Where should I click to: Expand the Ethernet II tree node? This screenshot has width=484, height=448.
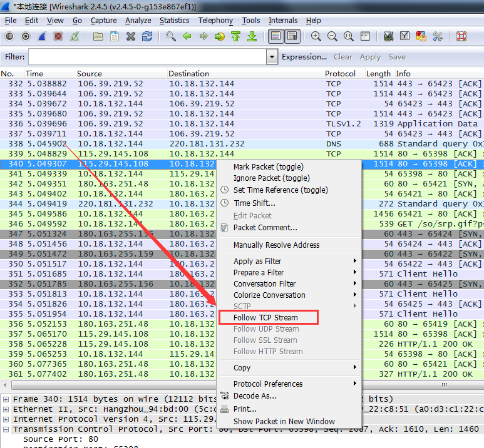[6, 409]
